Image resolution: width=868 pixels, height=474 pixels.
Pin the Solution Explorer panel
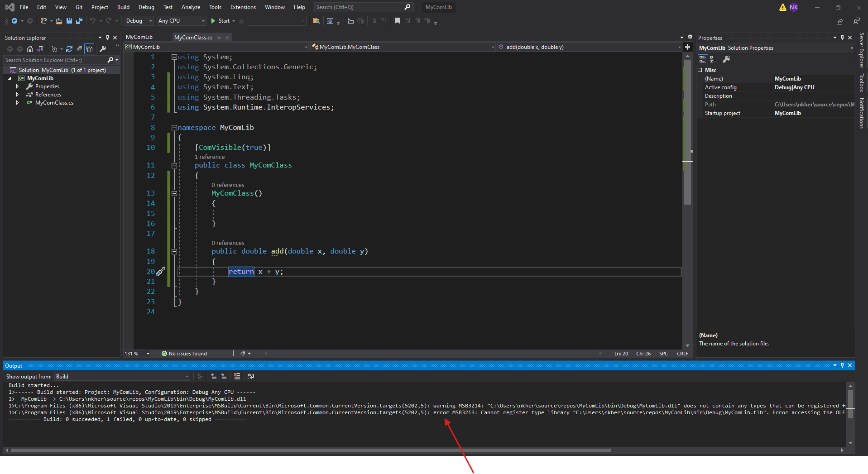(x=107, y=38)
